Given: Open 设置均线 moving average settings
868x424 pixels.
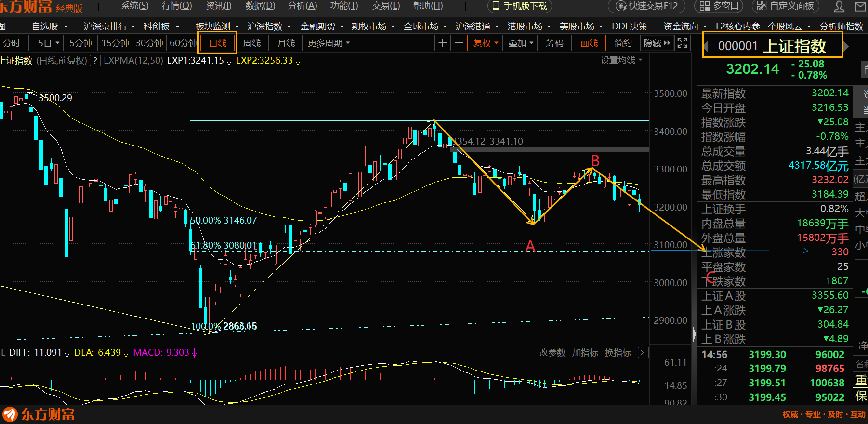Looking at the screenshot, I should coord(621,60).
